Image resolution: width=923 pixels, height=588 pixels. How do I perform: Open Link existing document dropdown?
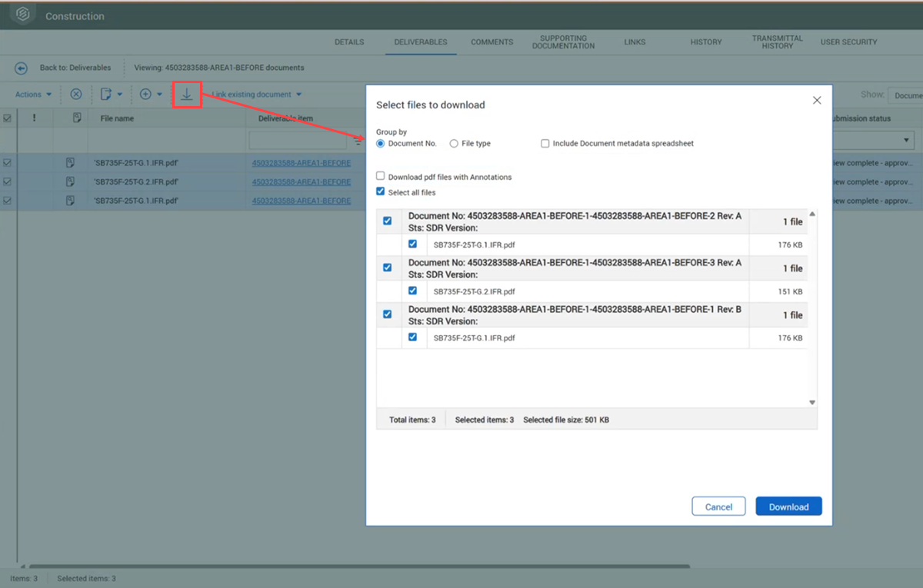(x=257, y=95)
